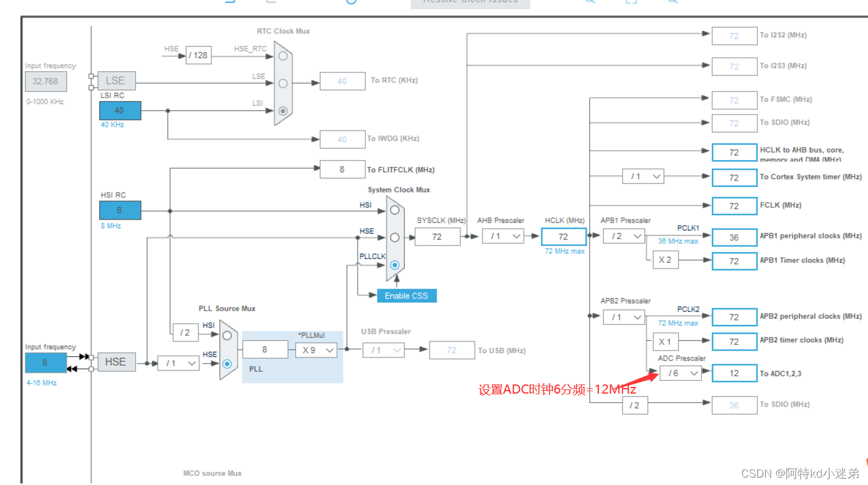Click the To I2S3 (MHz) value box

pos(734,66)
